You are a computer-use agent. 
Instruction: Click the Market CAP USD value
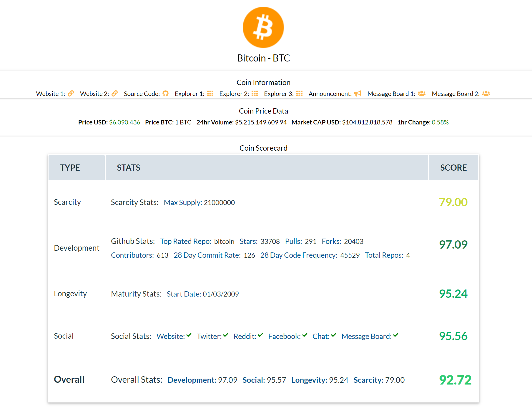pos(367,122)
